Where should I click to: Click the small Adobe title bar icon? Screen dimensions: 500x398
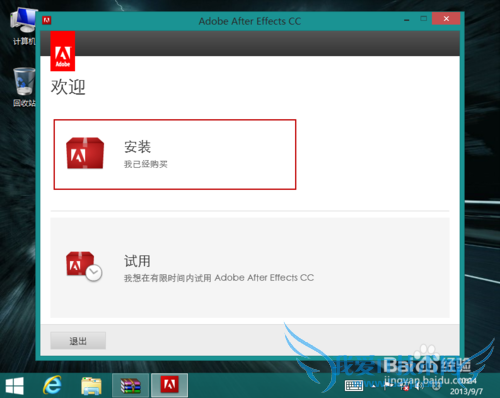pyautogui.click(x=46, y=21)
